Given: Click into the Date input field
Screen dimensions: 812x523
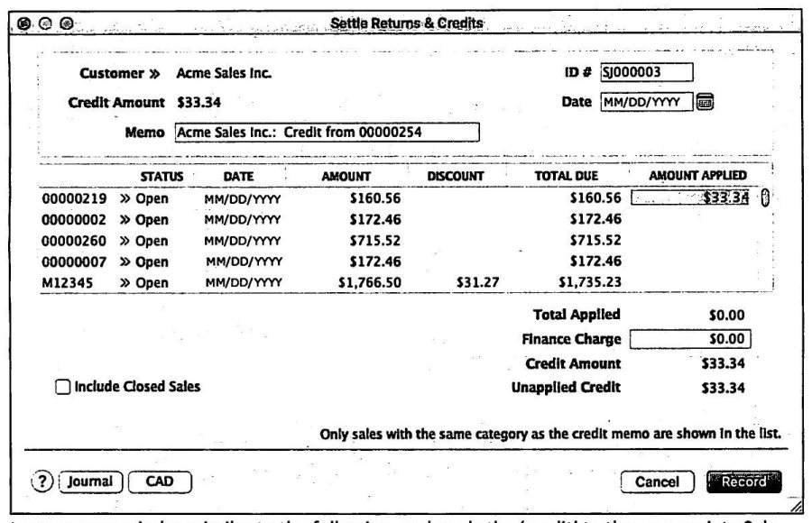Looking at the screenshot, I should (x=646, y=102).
